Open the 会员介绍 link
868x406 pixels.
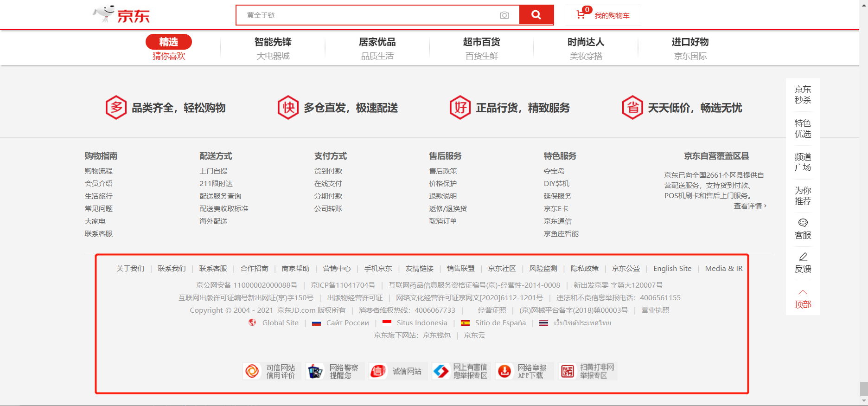click(x=99, y=184)
